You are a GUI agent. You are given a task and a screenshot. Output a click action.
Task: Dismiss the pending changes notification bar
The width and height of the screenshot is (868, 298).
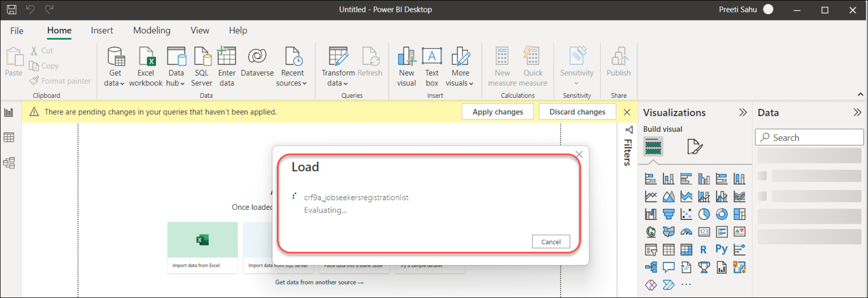[x=627, y=112]
